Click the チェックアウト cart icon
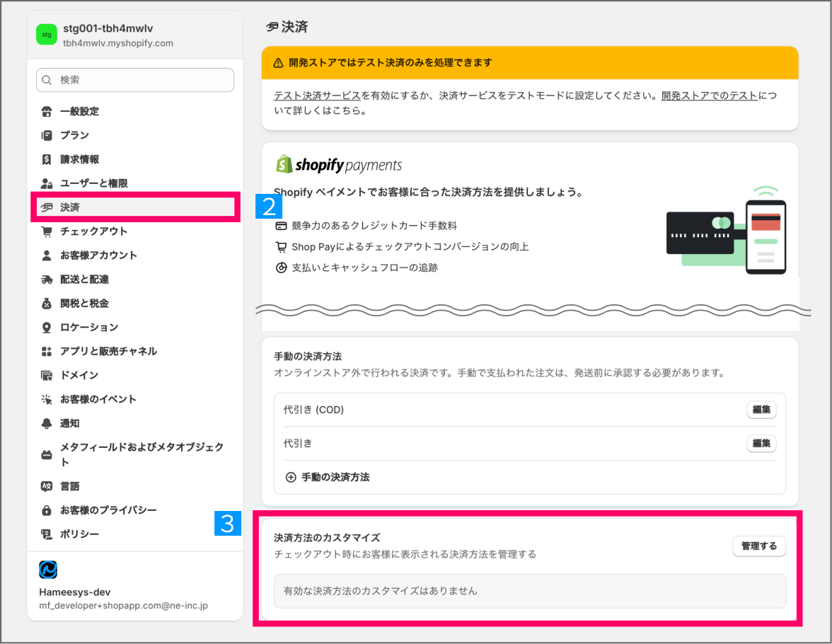Viewport: 832px width, 644px height. pos(47,231)
